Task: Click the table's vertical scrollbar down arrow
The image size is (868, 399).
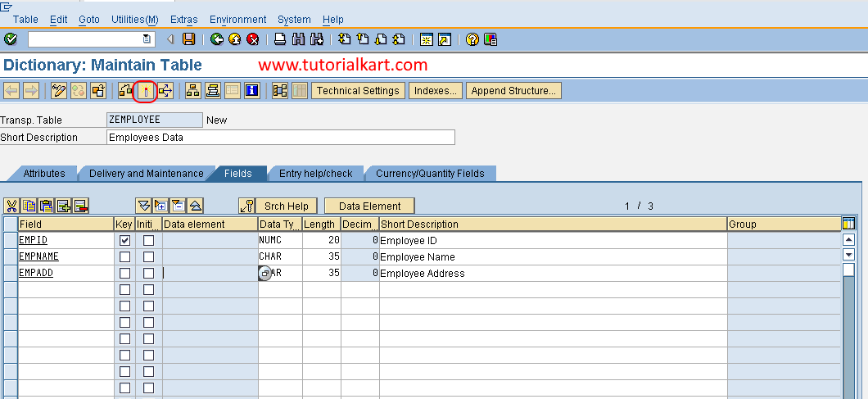Action: coord(848,255)
